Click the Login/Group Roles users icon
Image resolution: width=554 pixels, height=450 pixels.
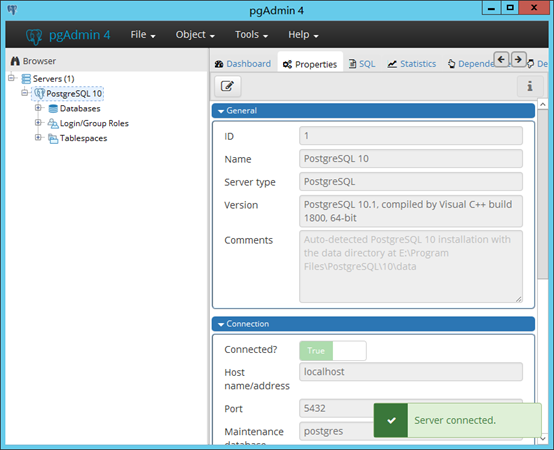(53, 123)
